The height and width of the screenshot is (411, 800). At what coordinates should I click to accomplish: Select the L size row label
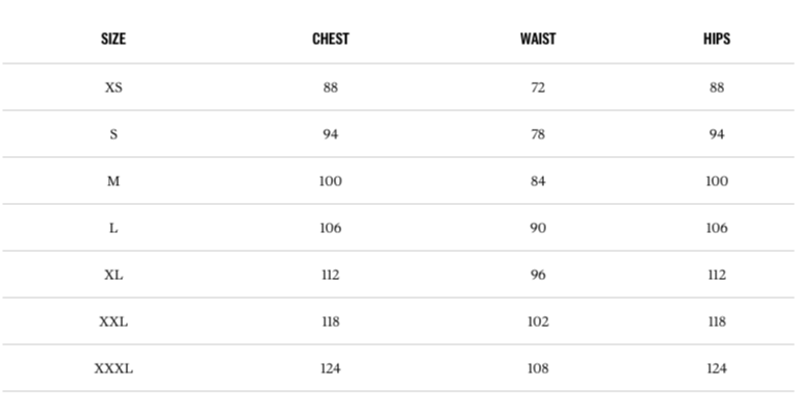coord(113,228)
